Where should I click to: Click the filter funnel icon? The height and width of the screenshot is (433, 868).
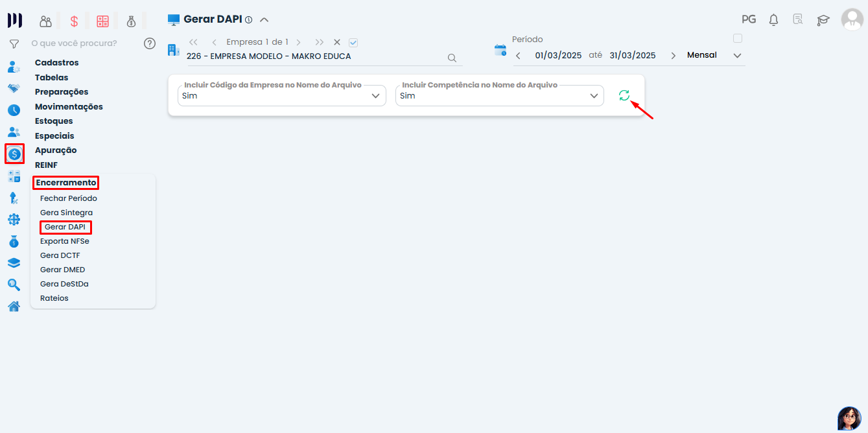[14, 44]
